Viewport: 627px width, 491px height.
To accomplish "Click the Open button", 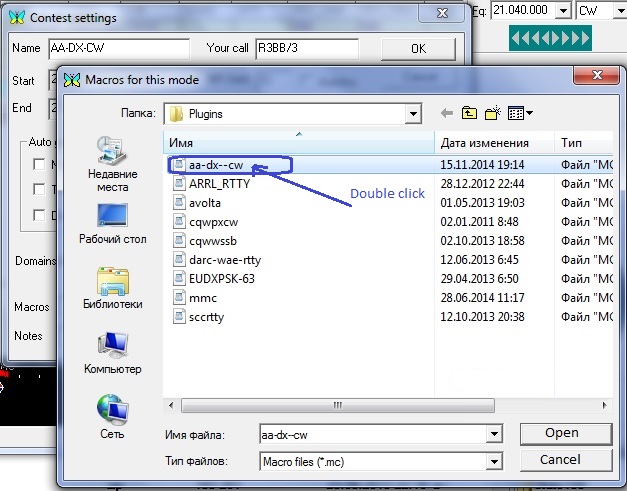I will pyautogui.click(x=561, y=433).
